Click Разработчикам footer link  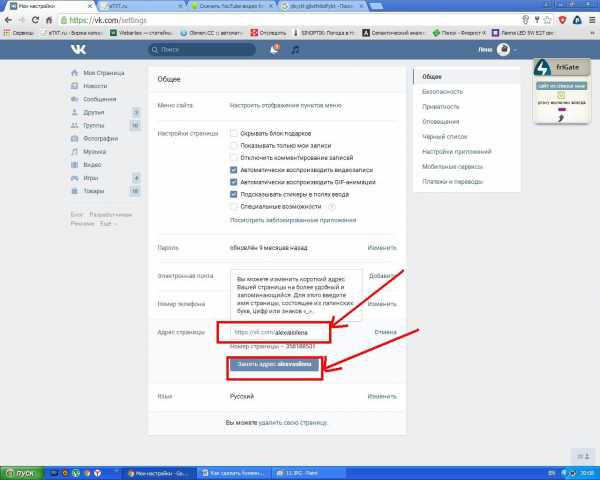tap(110, 214)
